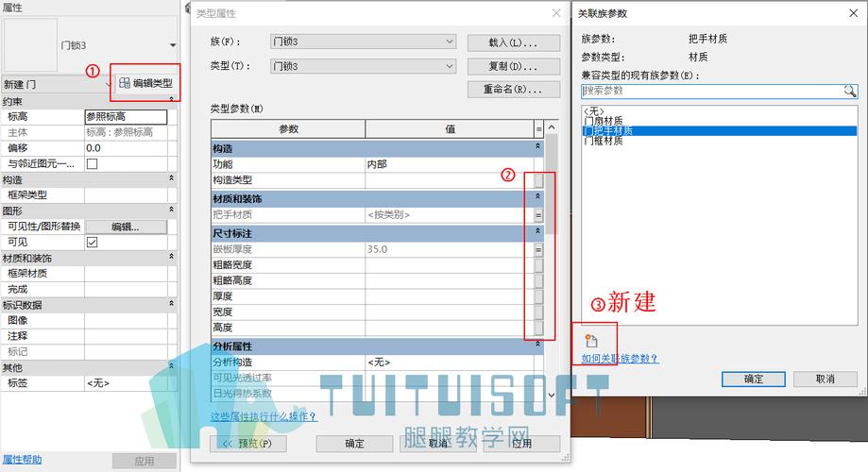Click the search magnifier icon
Image resolution: width=868 pixels, height=472 pixels.
[x=850, y=91]
